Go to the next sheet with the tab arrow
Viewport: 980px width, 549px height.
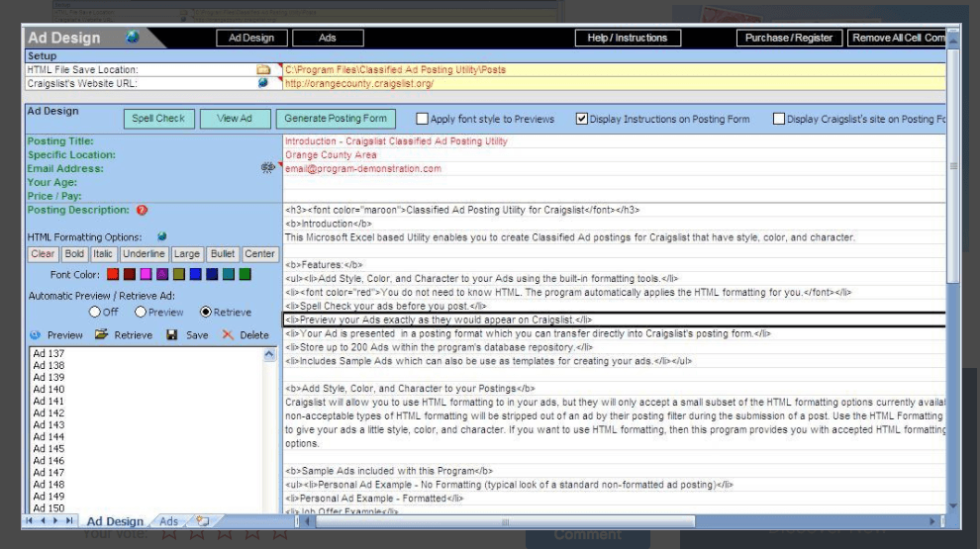coord(55,520)
